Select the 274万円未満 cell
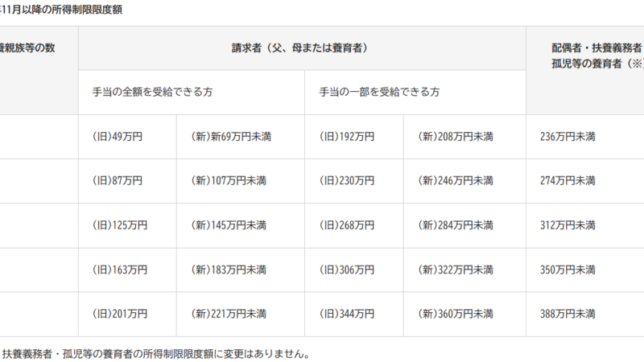Image resolution: width=644 pixels, height=362 pixels. [568, 181]
